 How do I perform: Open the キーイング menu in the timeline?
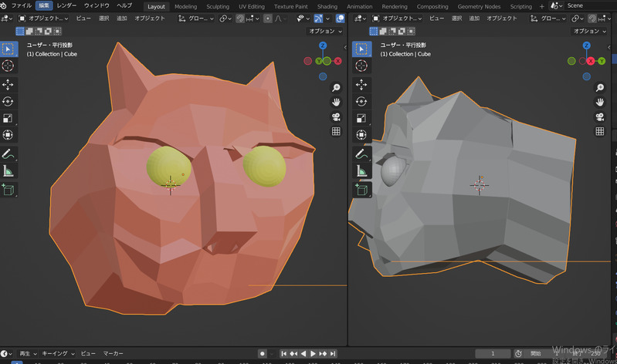55,353
